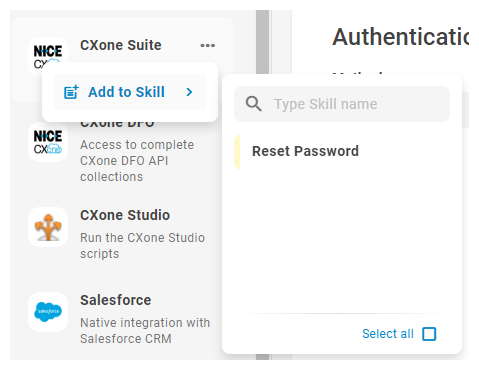
Task: Tick the Select all checkbox
Action: click(x=429, y=334)
